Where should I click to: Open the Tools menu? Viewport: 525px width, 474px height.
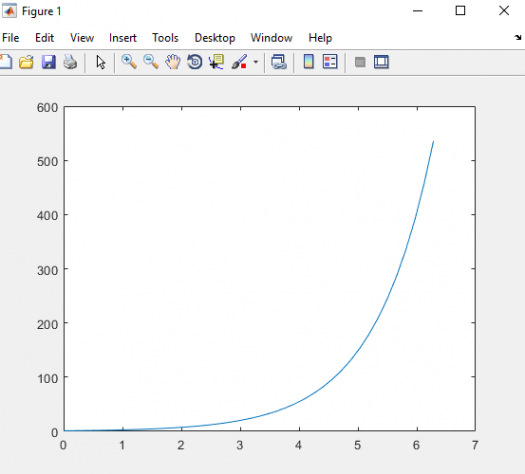click(x=165, y=38)
